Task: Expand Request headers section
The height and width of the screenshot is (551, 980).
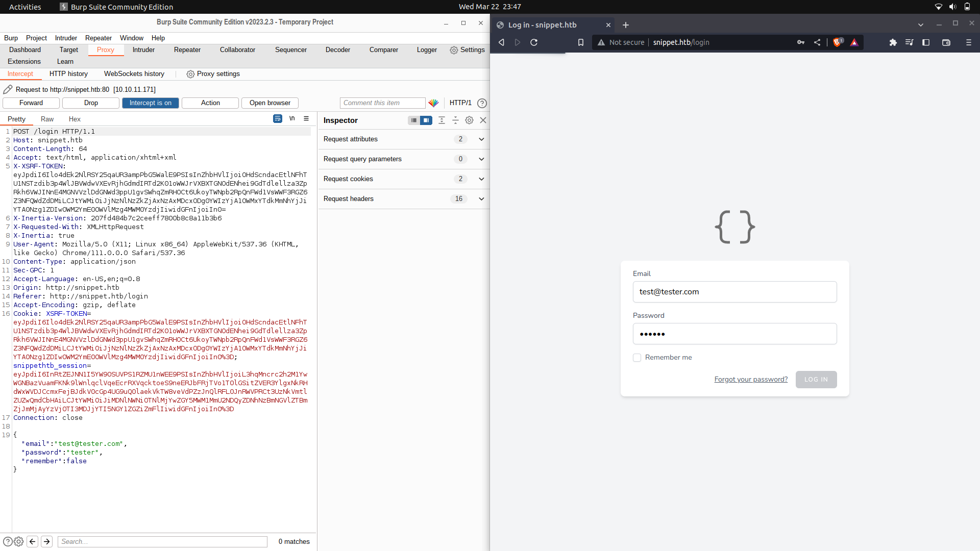Action: (x=481, y=199)
